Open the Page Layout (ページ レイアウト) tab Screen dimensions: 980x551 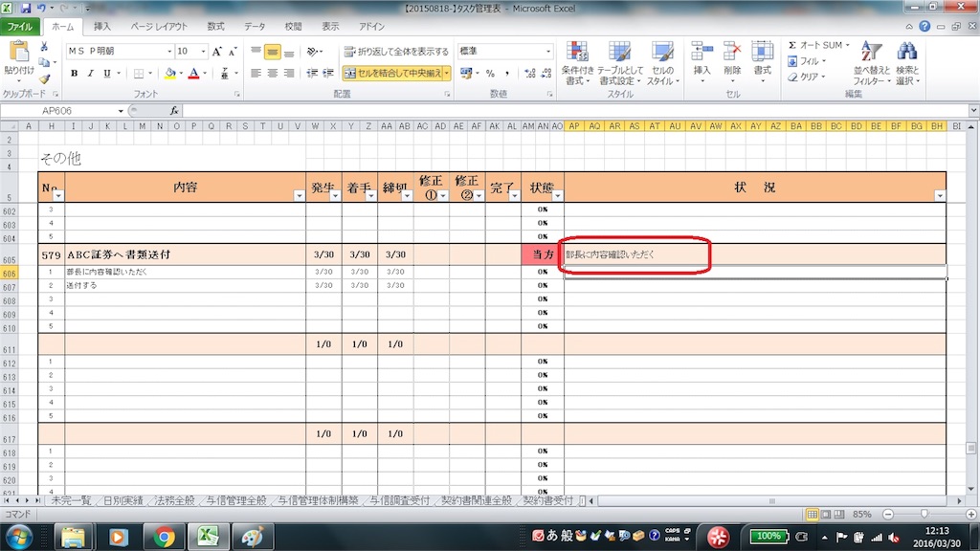(x=159, y=26)
